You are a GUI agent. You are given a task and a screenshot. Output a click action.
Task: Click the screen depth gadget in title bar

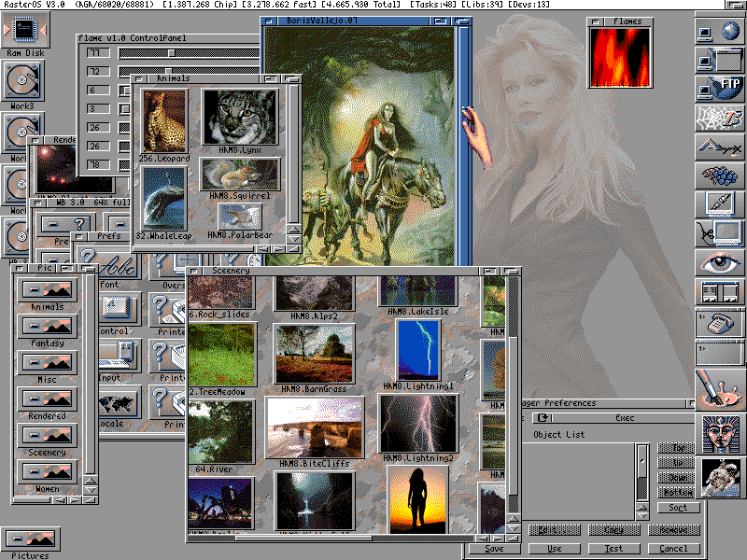tap(736, 5)
